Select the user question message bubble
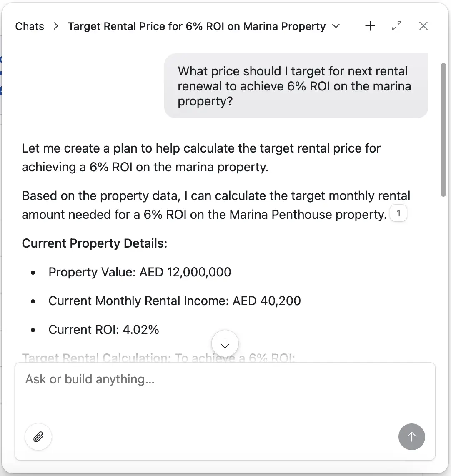Viewport: 451px width, 476px height. [296, 86]
